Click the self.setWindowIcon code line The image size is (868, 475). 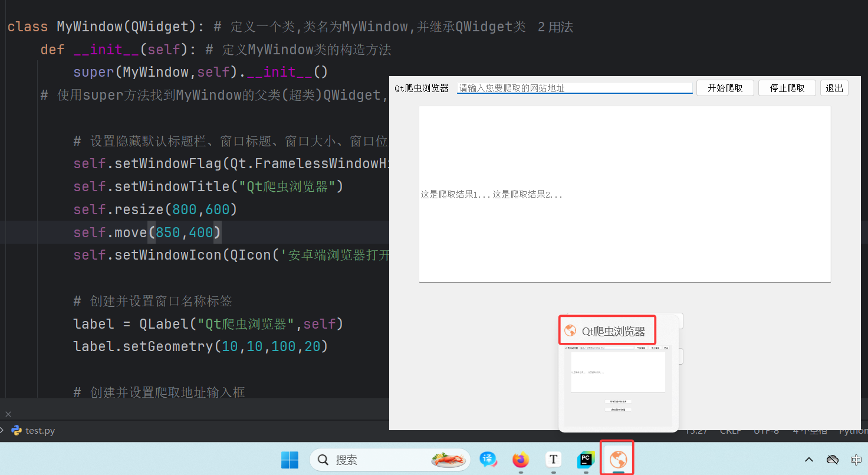(x=231, y=255)
